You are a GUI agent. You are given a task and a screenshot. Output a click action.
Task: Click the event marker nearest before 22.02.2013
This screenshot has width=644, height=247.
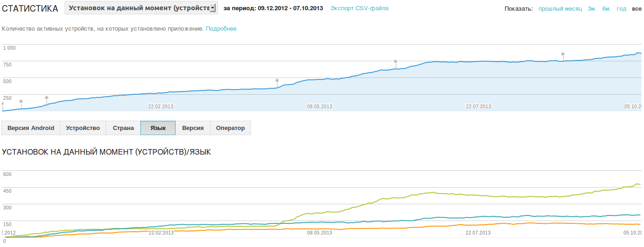46,97
